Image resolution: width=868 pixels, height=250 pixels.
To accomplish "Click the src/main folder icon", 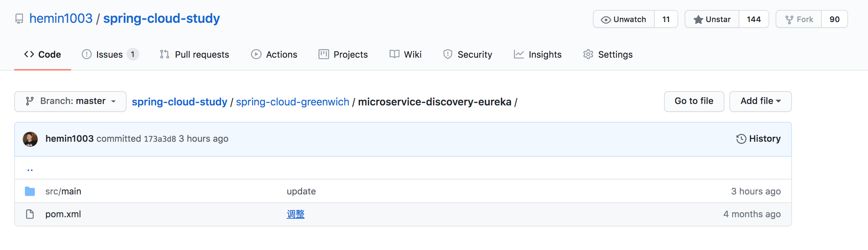I will pyautogui.click(x=30, y=192).
